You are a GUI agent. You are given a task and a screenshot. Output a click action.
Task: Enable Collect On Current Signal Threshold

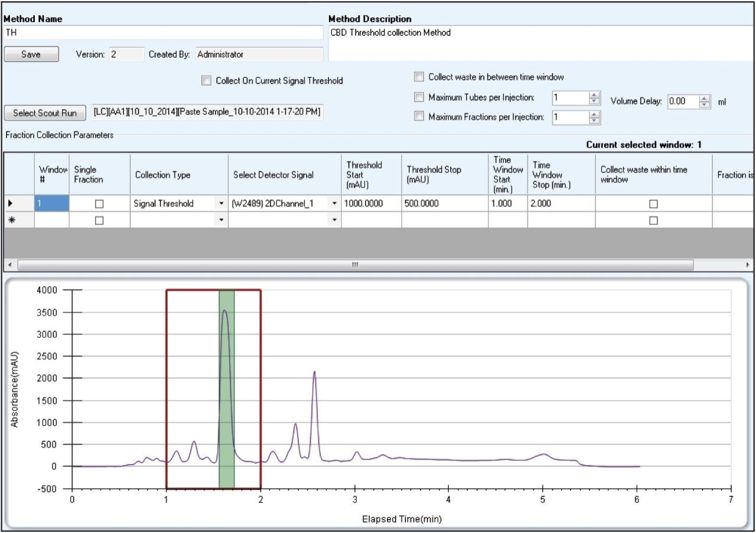206,81
